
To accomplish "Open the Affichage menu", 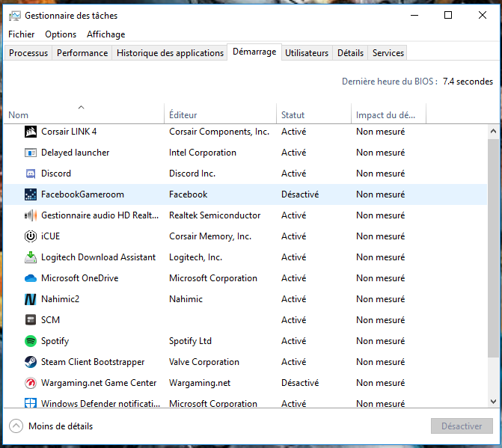I will coord(106,34).
